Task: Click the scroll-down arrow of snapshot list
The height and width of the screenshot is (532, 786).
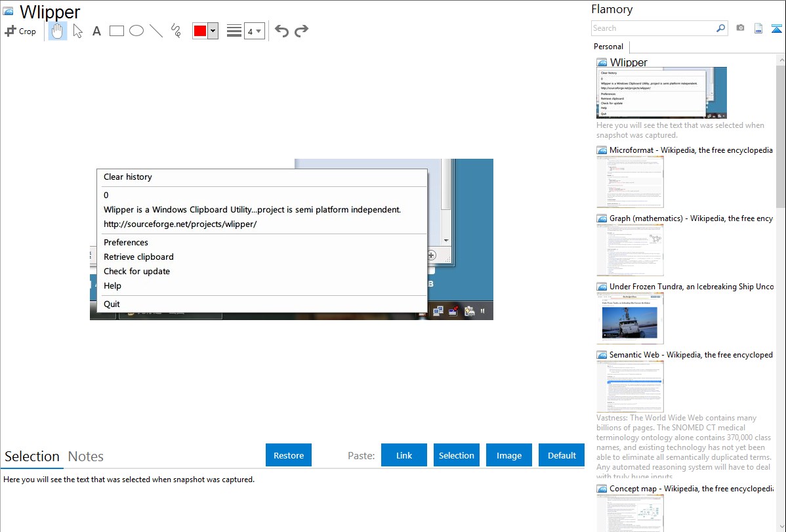Action: [x=781, y=526]
